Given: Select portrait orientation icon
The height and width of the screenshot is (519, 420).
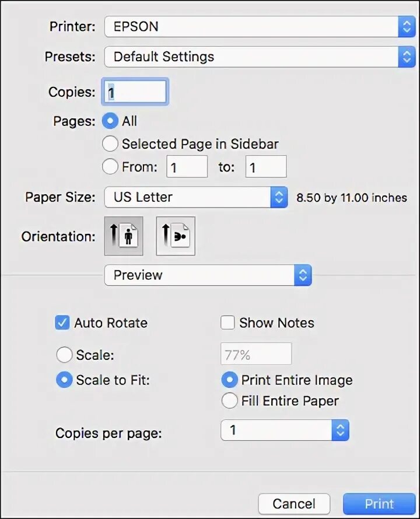Looking at the screenshot, I should pyautogui.click(x=124, y=236).
